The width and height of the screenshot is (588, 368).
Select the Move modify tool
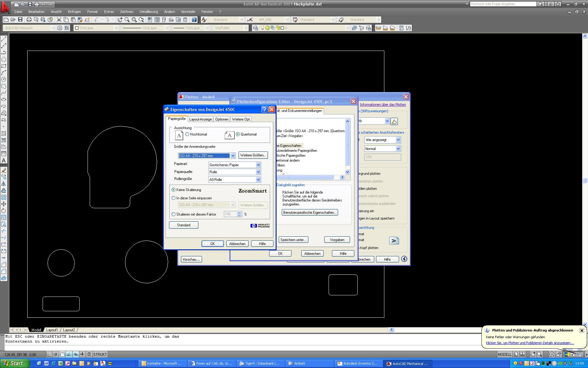click(x=4, y=204)
